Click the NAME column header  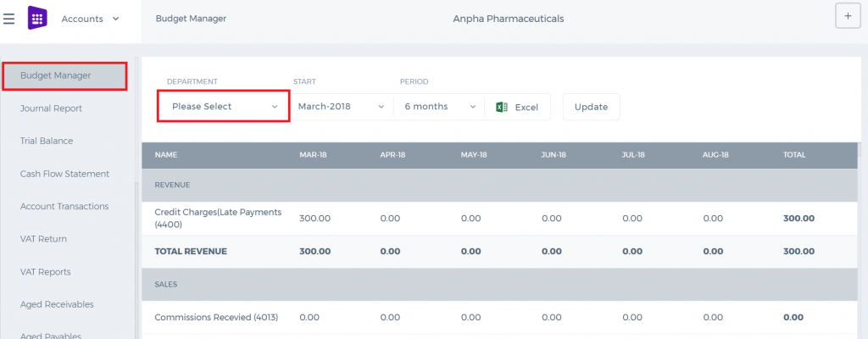coord(165,155)
